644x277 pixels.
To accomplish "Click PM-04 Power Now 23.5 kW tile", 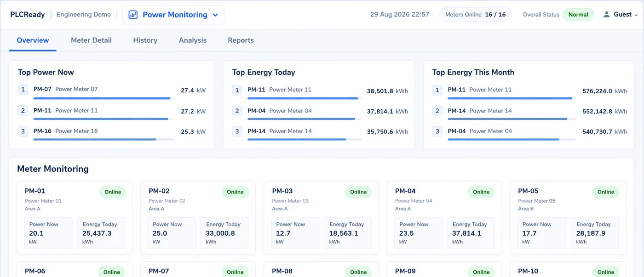I will [418, 233].
